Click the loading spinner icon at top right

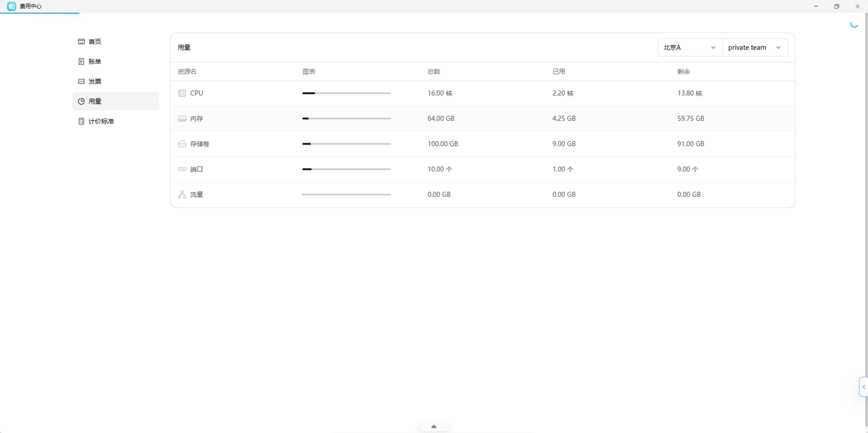coord(854,24)
